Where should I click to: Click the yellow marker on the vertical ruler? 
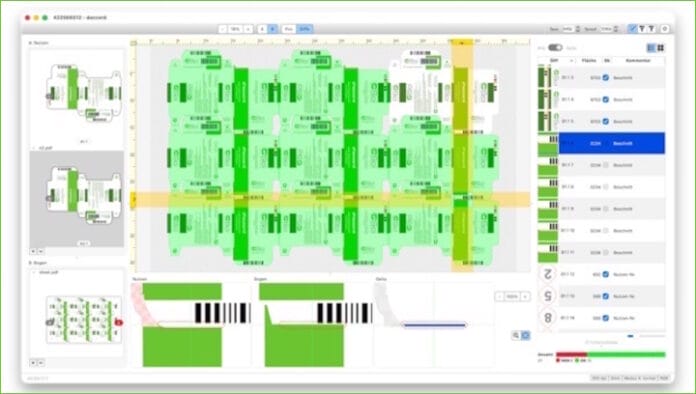[133, 200]
